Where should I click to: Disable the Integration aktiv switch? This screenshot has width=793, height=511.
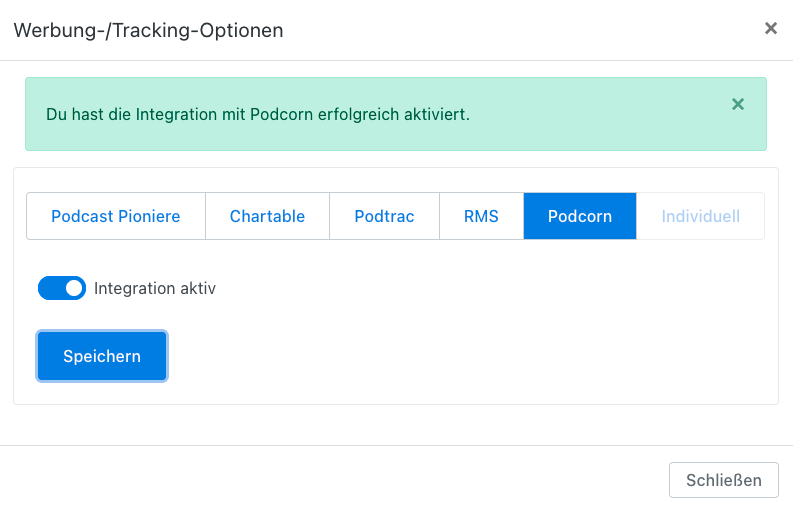point(62,288)
